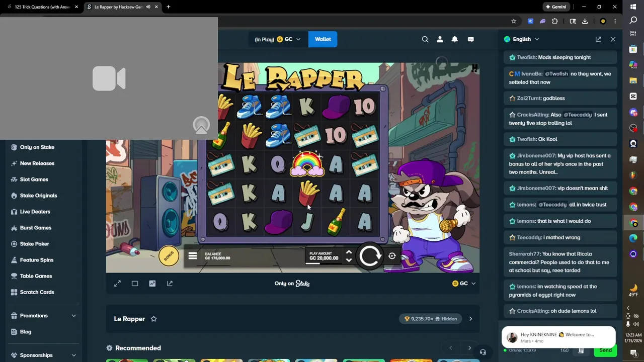
Task: Open Chrome three-dot menu
Action: pyautogui.click(x=615, y=21)
